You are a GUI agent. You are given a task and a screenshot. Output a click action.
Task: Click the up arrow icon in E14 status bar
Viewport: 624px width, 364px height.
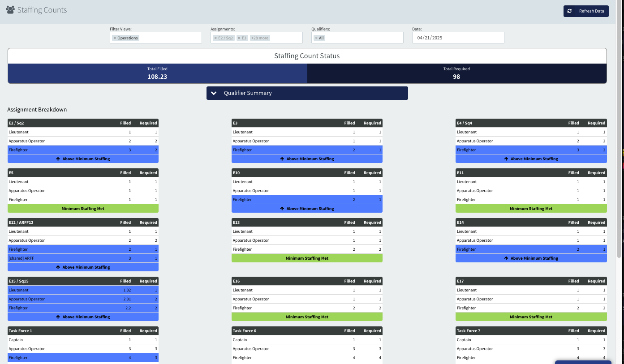tap(506, 258)
